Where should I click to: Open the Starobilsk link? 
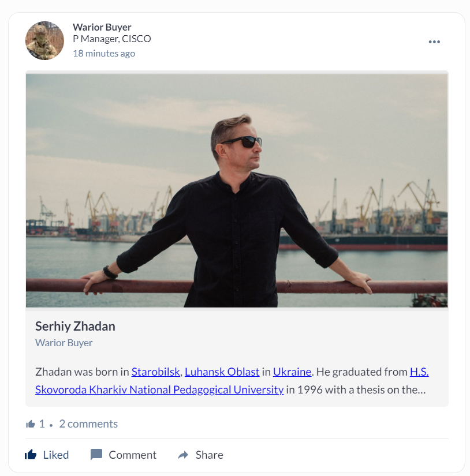point(156,372)
